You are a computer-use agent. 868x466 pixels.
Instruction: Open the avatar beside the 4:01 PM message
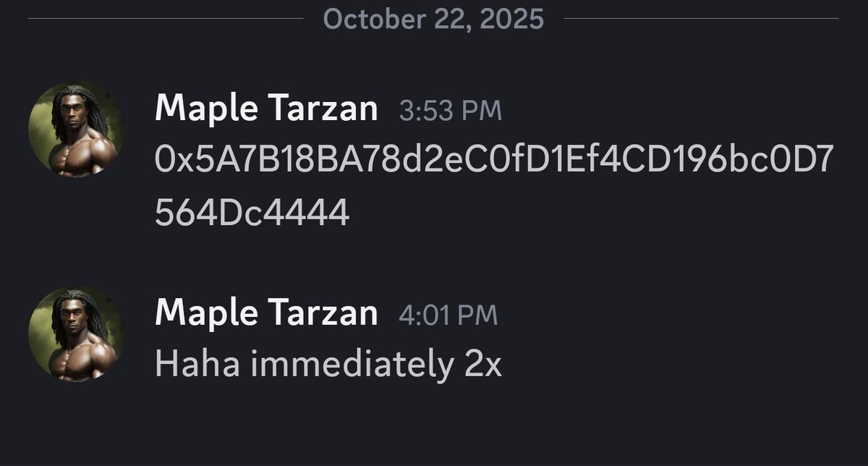coord(75,334)
